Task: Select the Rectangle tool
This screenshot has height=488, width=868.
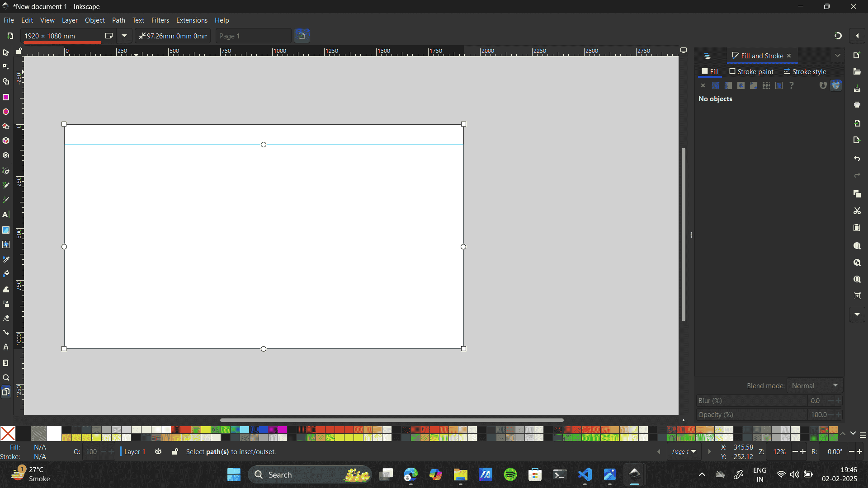Action: (6, 97)
